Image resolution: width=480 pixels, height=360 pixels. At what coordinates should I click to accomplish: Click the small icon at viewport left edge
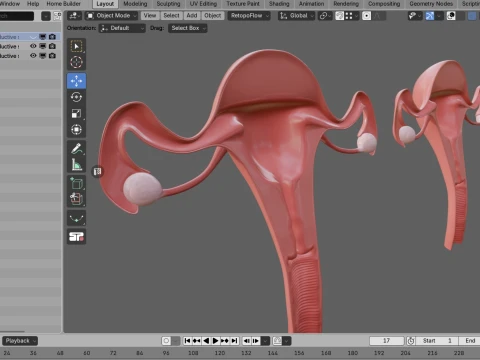click(x=97, y=171)
